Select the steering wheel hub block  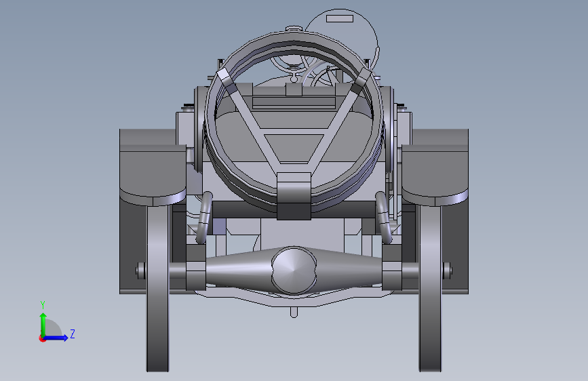point(294,196)
